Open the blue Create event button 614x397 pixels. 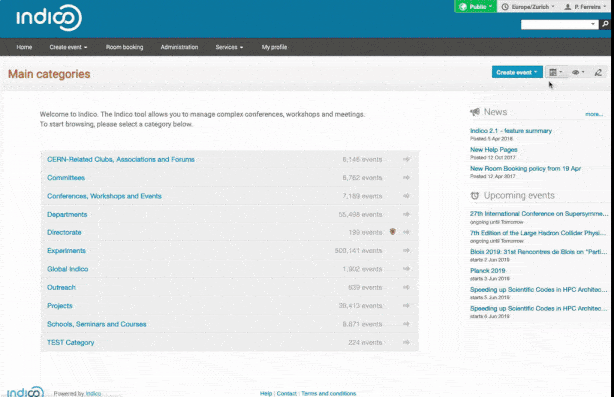517,72
